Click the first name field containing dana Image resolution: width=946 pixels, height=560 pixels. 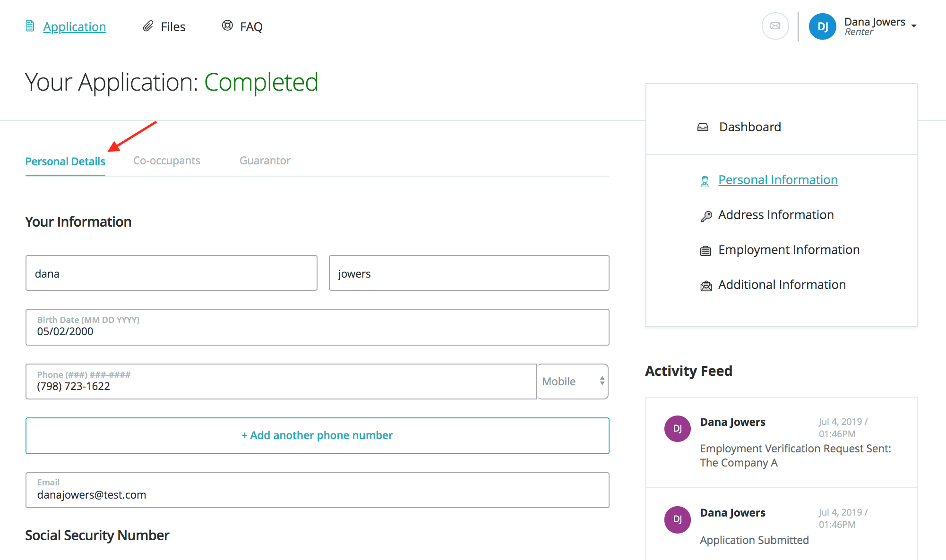pyautogui.click(x=171, y=273)
